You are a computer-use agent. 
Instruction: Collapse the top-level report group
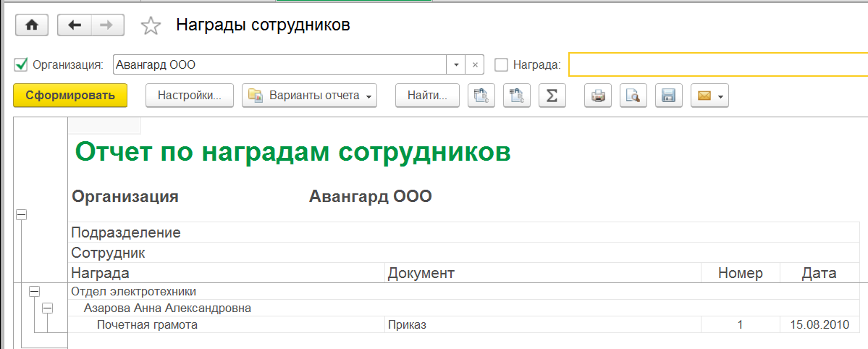click(21, 216)
